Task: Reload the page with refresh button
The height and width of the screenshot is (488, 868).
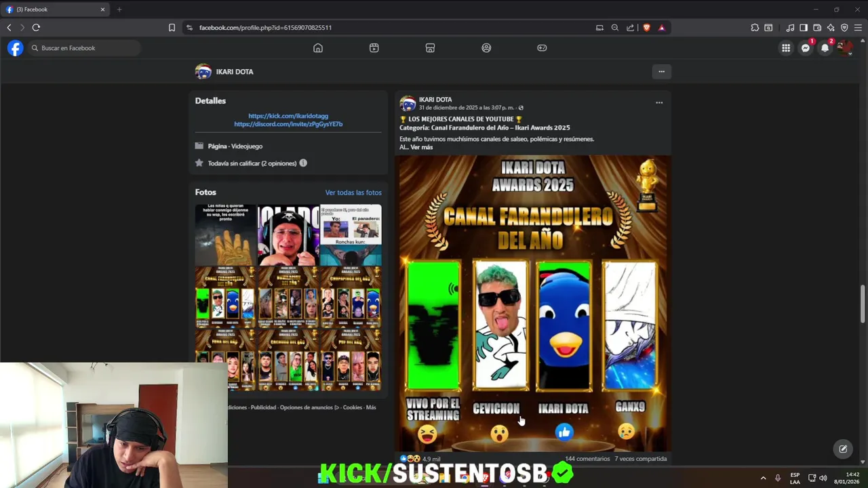Action: [x=36, y=28]
